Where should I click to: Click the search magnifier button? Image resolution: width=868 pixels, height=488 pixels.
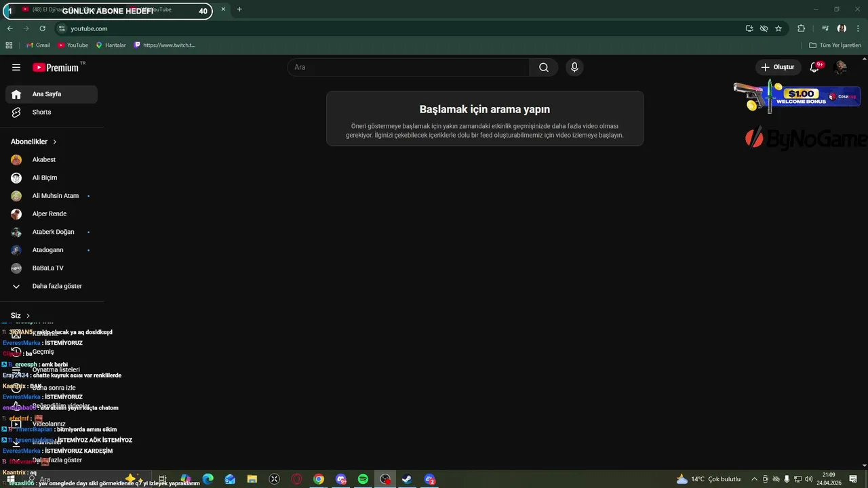(544, 67)
